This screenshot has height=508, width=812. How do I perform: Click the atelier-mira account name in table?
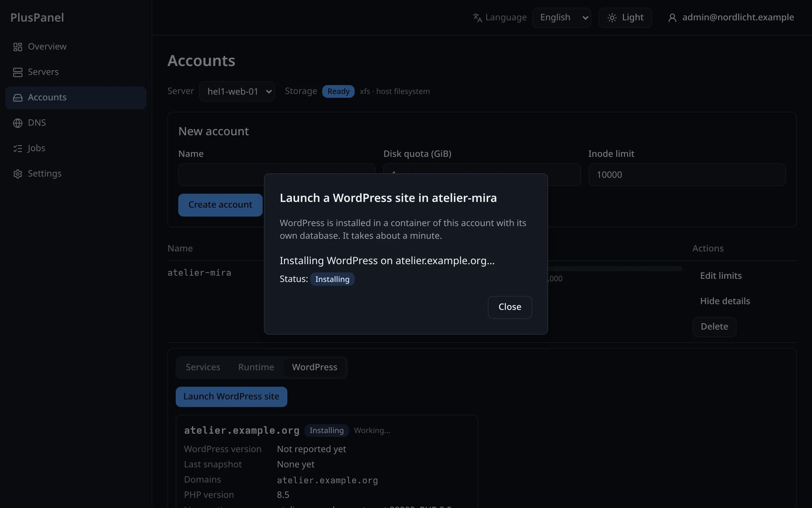(x=199, y=273)
